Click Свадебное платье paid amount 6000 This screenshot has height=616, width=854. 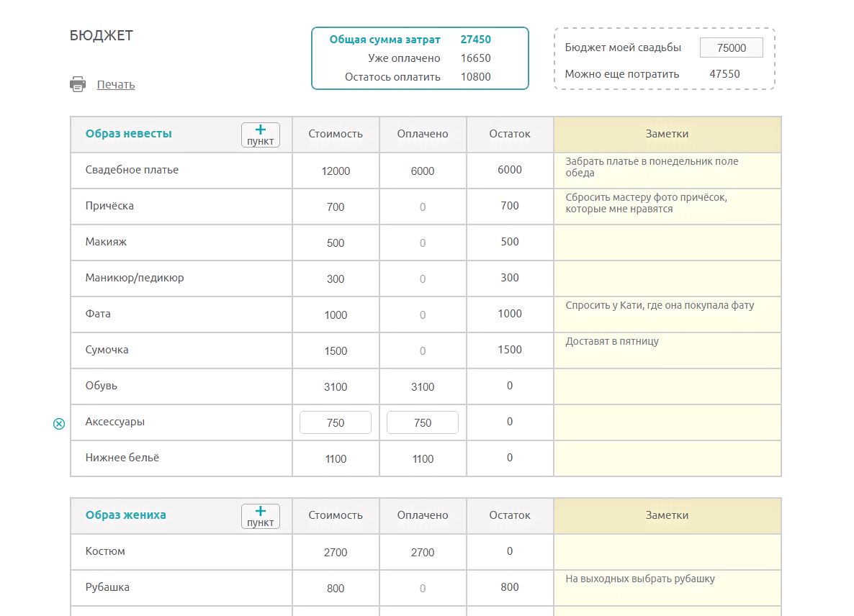tap(423, 171)
